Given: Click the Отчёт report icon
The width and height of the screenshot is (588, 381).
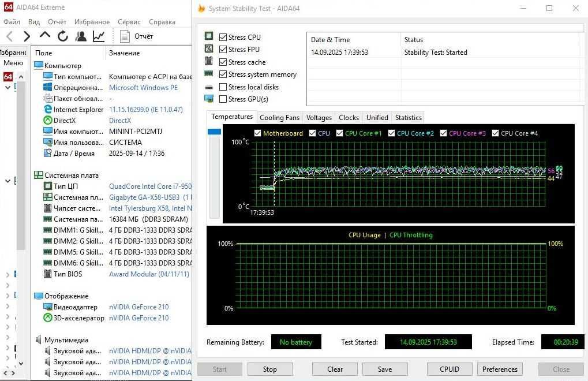Looking at the screenshot, I should pos(125,36).
